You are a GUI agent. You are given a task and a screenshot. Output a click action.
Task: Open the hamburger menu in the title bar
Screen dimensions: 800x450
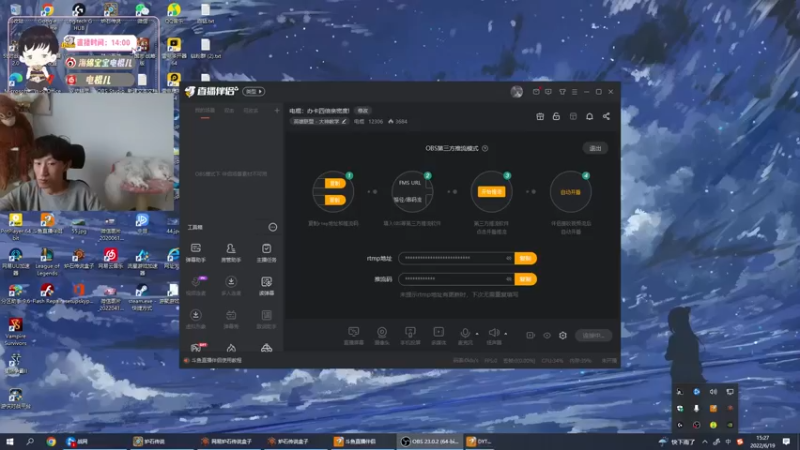pyautogui.click(x=574, y=92)
